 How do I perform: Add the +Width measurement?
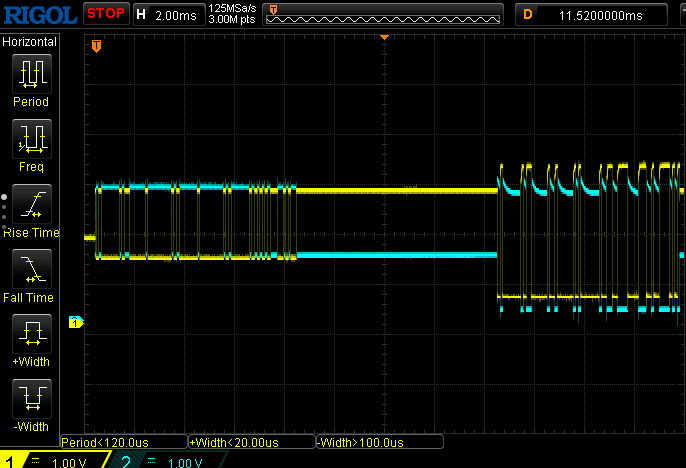[x=30, y=333]
